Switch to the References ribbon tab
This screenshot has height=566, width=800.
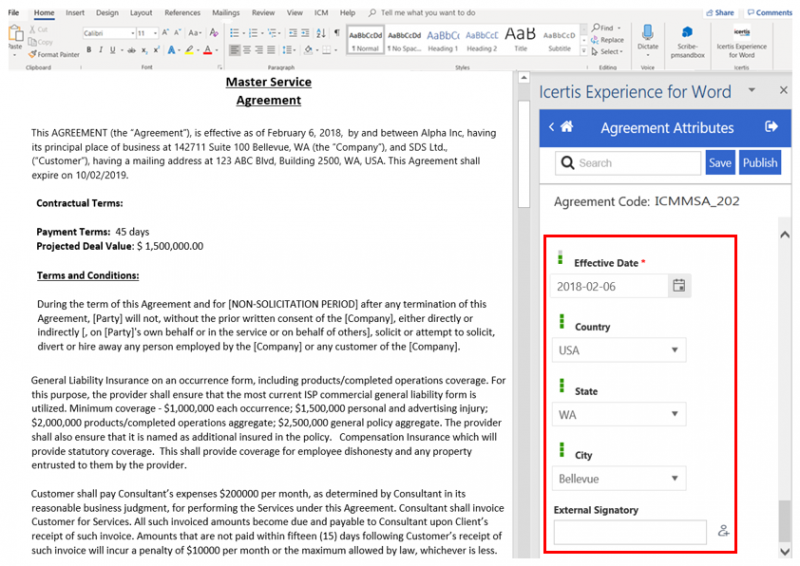click(x=182, y=12)
